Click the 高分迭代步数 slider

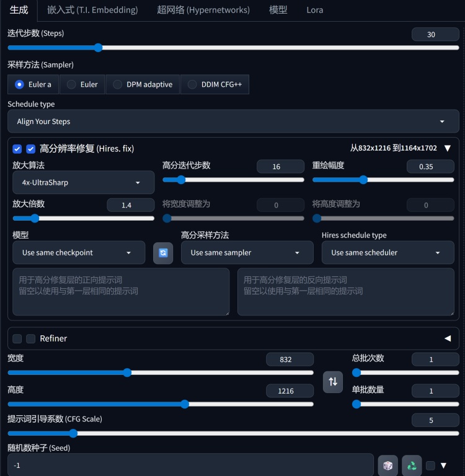(x=233, y=180)
